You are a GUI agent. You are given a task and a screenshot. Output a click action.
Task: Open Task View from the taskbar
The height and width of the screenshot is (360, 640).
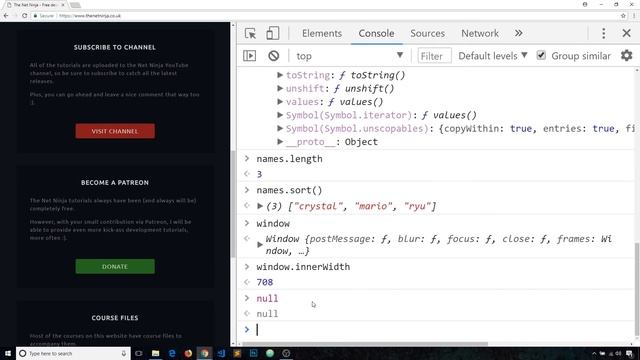(x=139, y=353)
